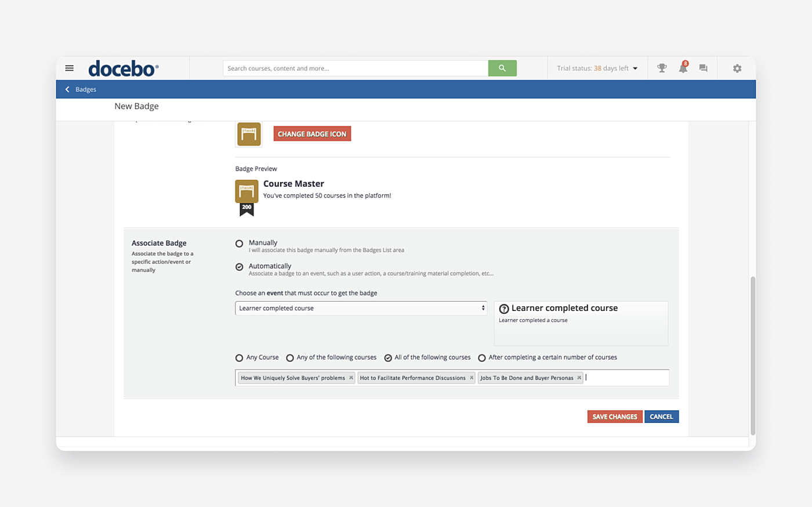The image size is (812, 507).
Task: Click the Cancel button
Action: pos(661,417)
